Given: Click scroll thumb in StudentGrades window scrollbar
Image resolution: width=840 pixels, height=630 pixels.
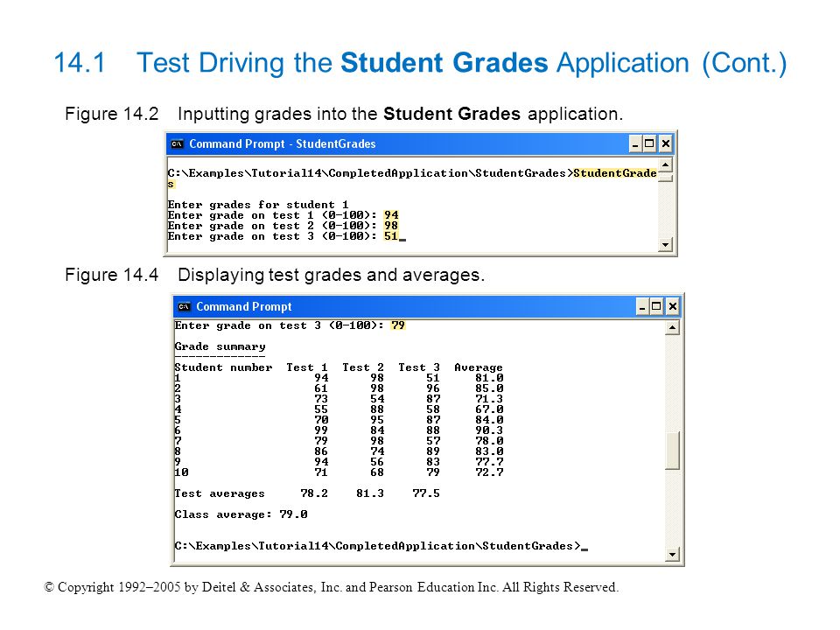Looking at the screenshot, I should (x=665, y=178).
